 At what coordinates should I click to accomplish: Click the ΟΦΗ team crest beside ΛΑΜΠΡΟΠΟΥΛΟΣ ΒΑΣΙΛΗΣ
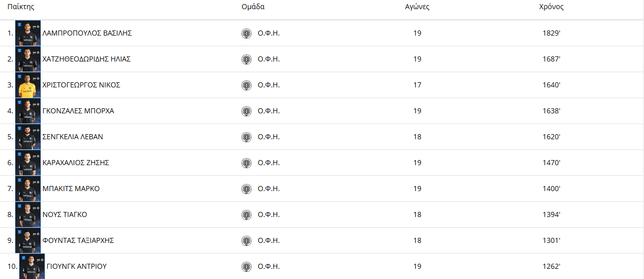247,34
